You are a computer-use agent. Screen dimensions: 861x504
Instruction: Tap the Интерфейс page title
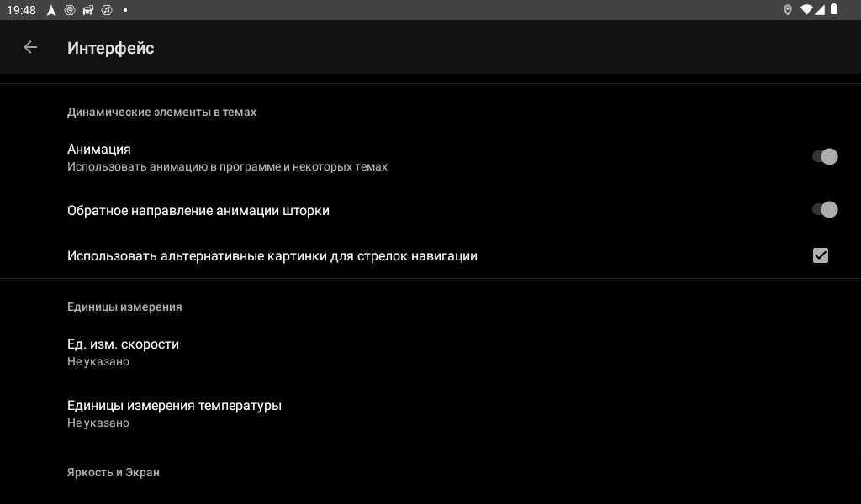(110, 48)
